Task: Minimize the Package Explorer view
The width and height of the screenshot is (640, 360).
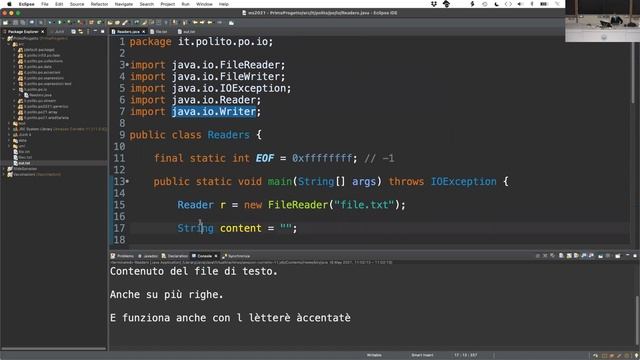Action: tap(96, 31)
